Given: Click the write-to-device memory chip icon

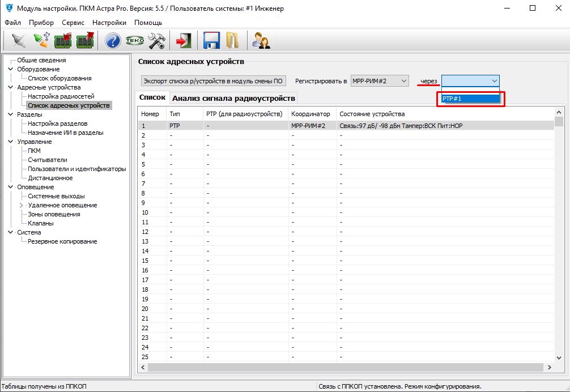Looking at the screenshot, I should (x=85, y=41).
